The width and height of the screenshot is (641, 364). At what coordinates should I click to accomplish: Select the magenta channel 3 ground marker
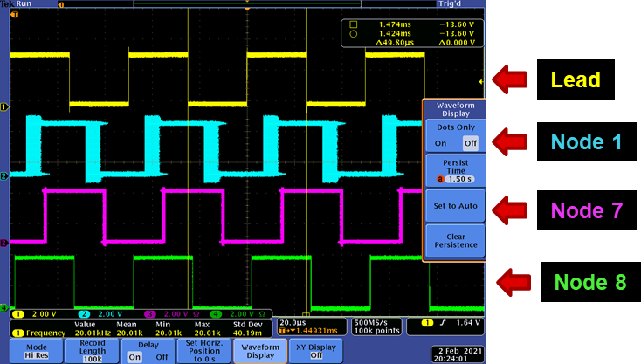pyautogui.click(x=3, y=244)
